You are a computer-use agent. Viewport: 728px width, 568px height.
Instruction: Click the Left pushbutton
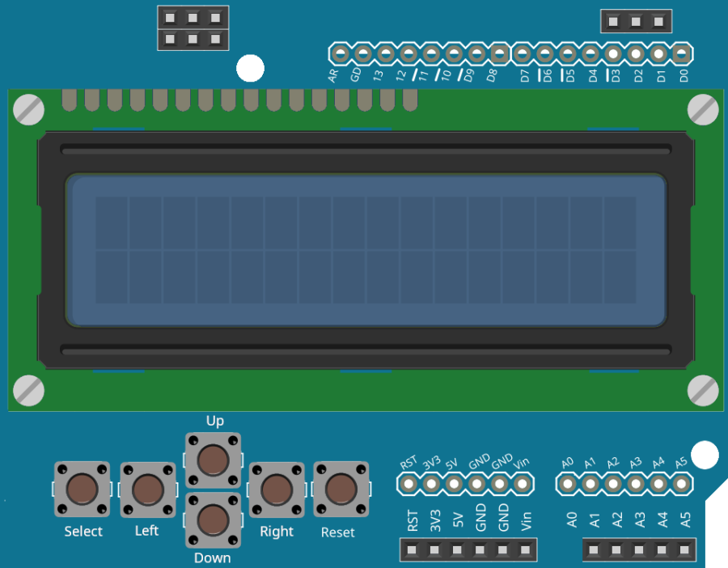coord(148,490)
